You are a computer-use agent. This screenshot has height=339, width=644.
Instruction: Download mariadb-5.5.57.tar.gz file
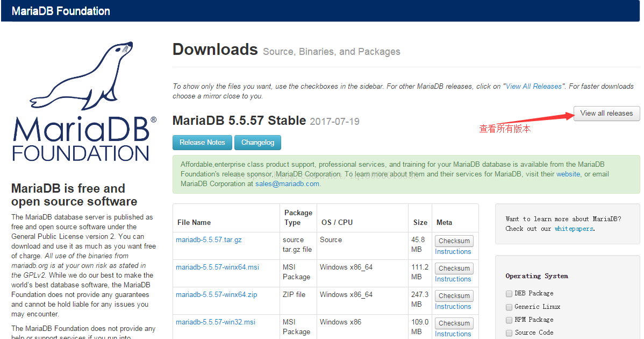click(209, 240)
